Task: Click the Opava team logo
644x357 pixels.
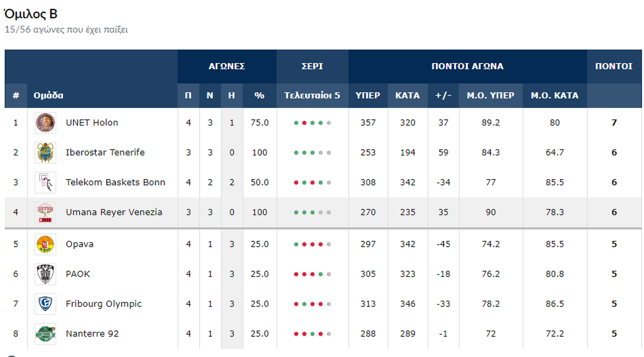Action: tap(45, 244)
